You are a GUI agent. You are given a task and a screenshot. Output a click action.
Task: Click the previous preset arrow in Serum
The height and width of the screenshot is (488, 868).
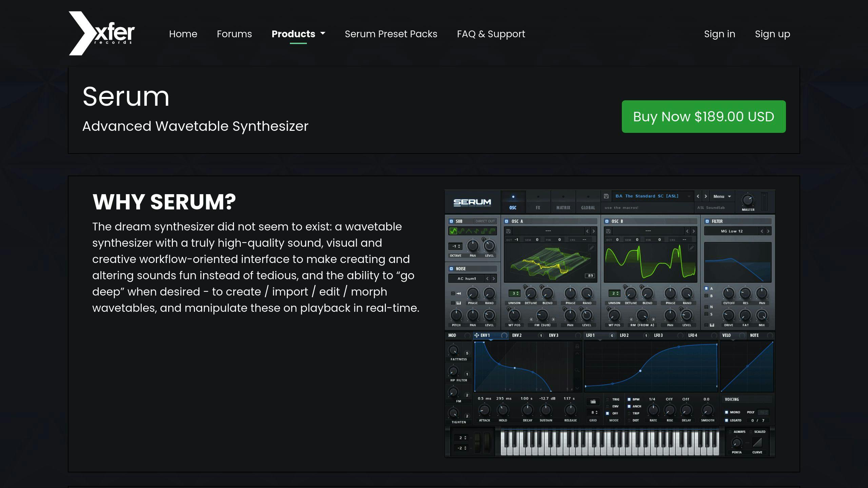(698, 196)
